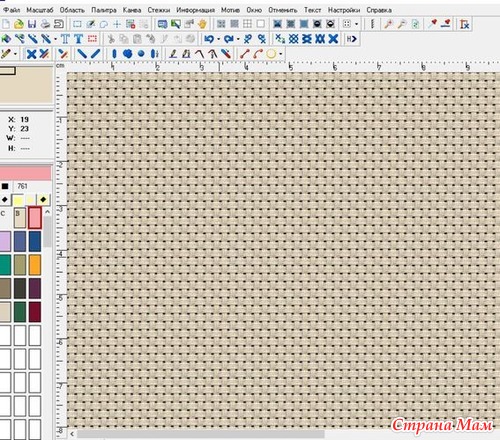Toggle the black diamond symbol button left

click(5, 200)
